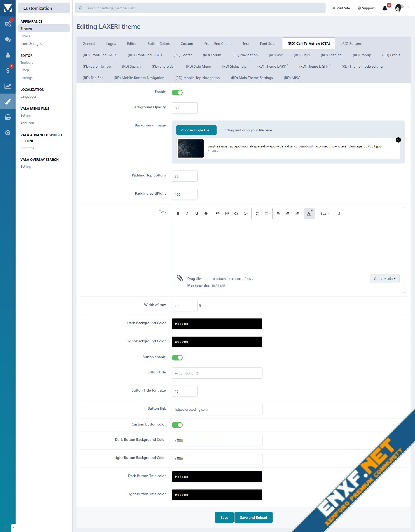Remove the uploaded background image
Viewport: 415px width, 532px height.
[x=398, y=140]
